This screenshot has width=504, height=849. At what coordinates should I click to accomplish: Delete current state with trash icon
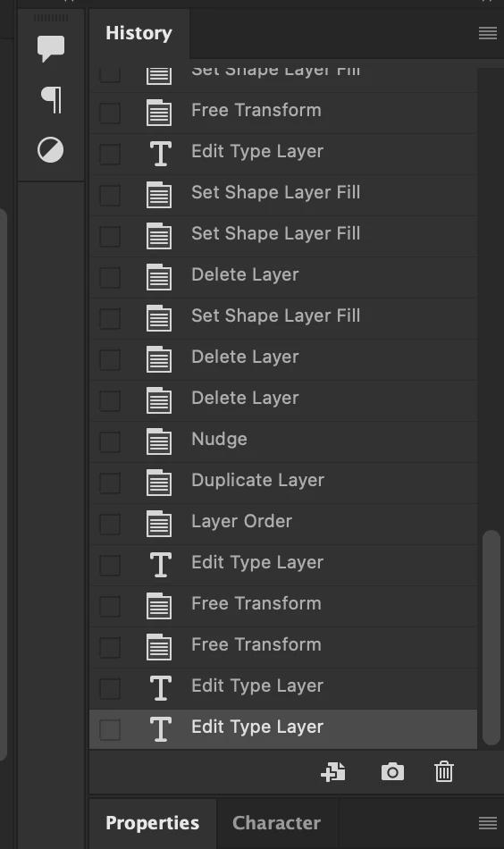point(444,771)
